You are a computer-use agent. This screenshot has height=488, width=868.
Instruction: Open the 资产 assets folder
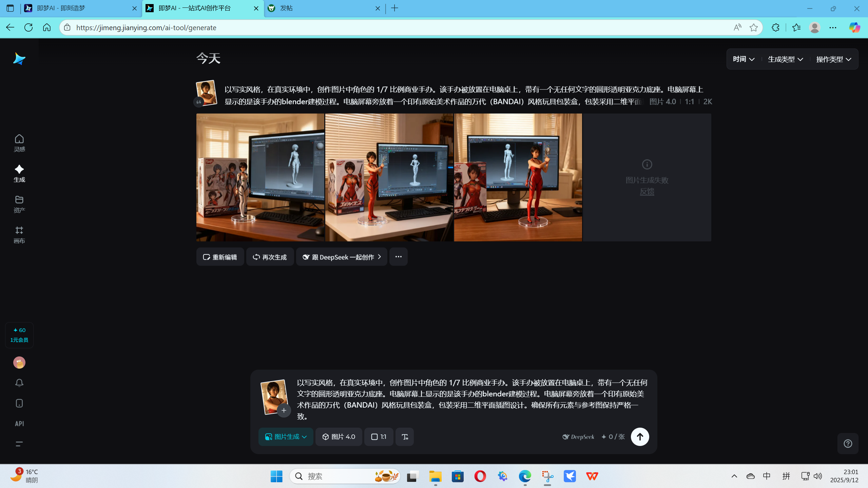19,204
